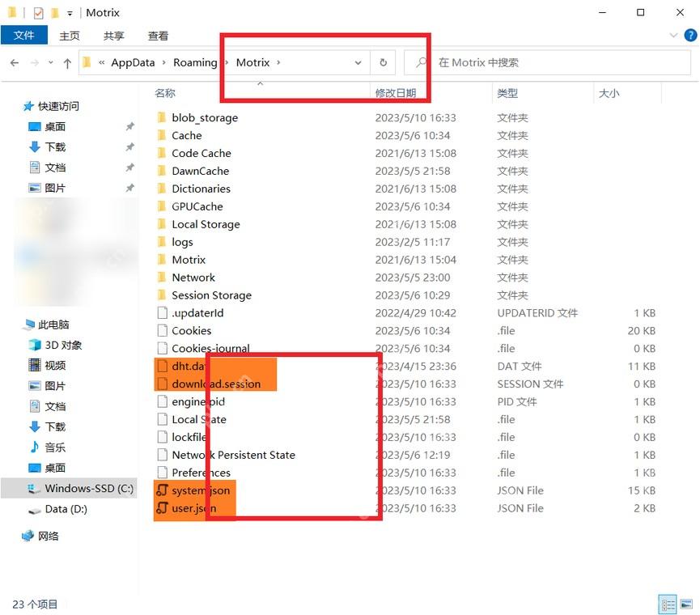
Task: Select 网络 in navigation pane
Action: [x=49, y=536]
